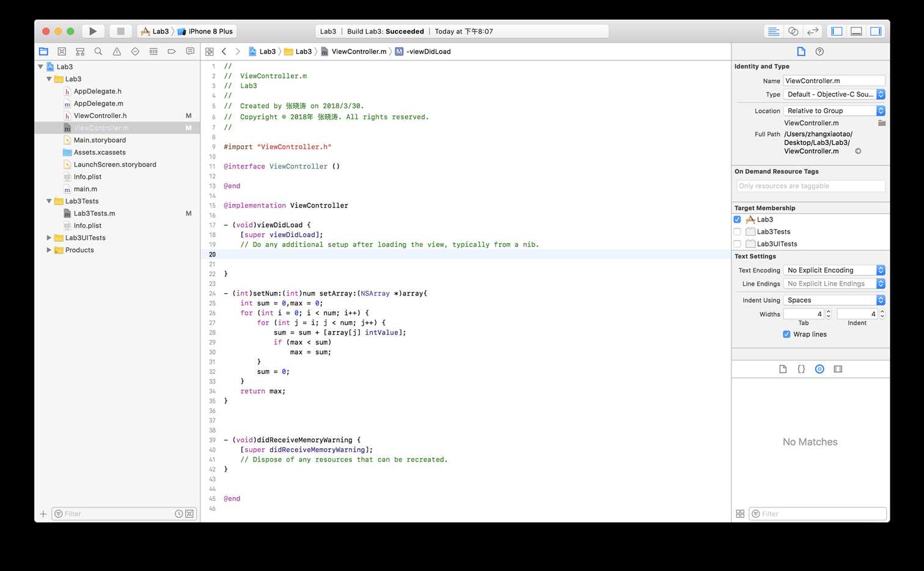Image resolution: width=924 pixels, height=571 pixels.
Task: Open the Debug navigator
Action: 153,51
